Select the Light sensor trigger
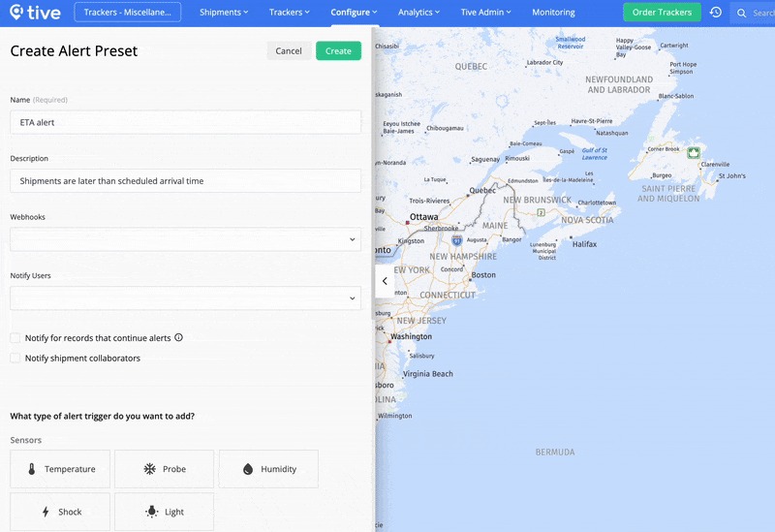This screenshot has width=775, height=532. pos(165,512)
